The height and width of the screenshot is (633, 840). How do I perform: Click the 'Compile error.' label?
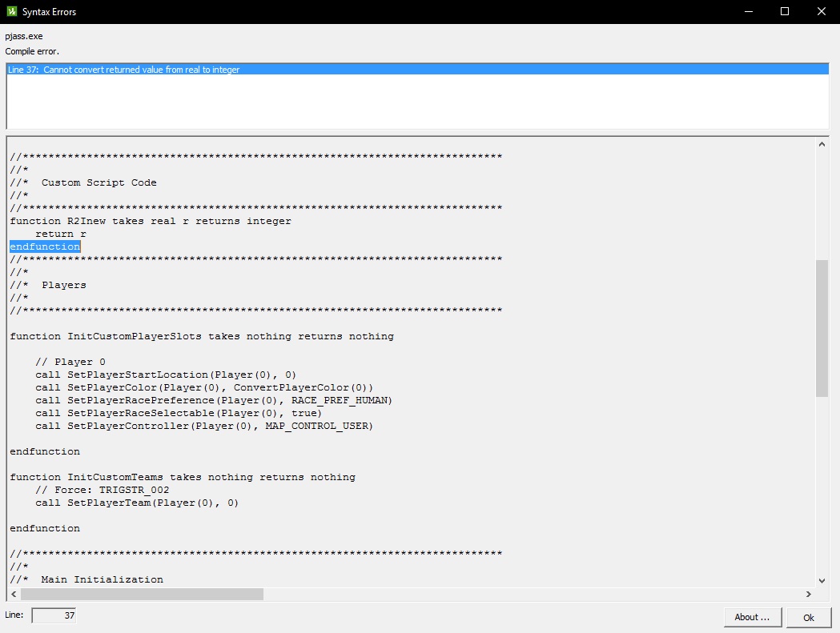pyautogui.click(x=32, y=51)
